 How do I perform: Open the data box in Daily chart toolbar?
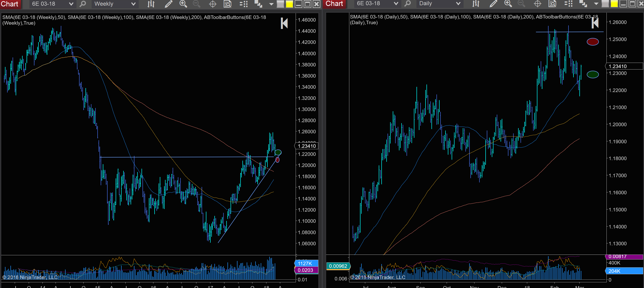click(x=552, y=4)
